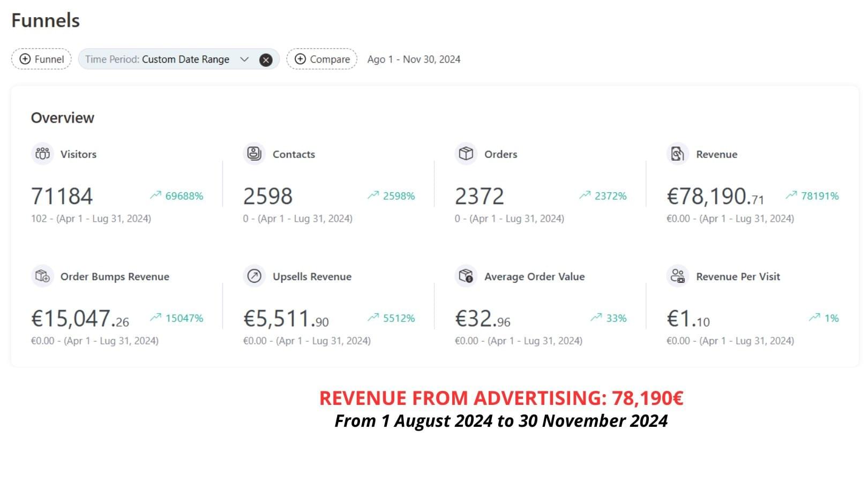Viewport: 868px width, 482px height.
Task: Click comparison period text under Upsells Revenue
Action: (x=307, y=341)
